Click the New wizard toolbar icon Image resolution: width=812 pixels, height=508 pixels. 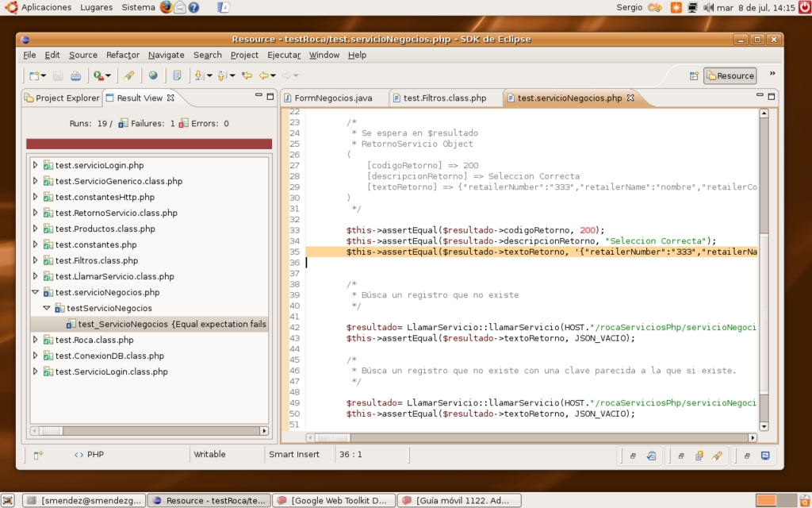click(34, 75)
